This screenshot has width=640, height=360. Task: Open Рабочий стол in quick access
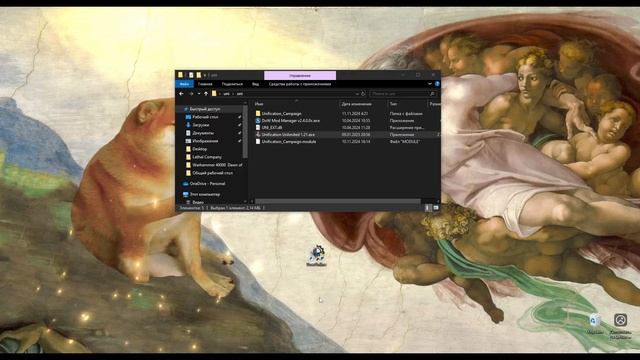click(x=205, y=117)
